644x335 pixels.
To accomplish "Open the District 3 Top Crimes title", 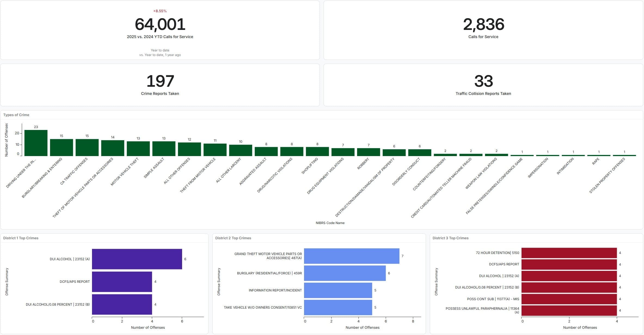I will pos(450,238).
